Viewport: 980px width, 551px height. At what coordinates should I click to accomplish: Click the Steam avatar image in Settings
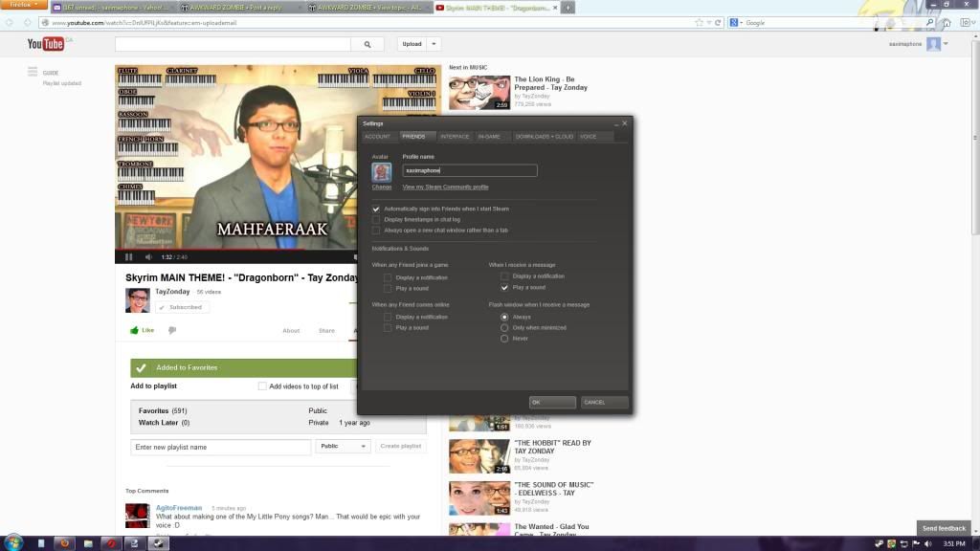coord(382,172)
